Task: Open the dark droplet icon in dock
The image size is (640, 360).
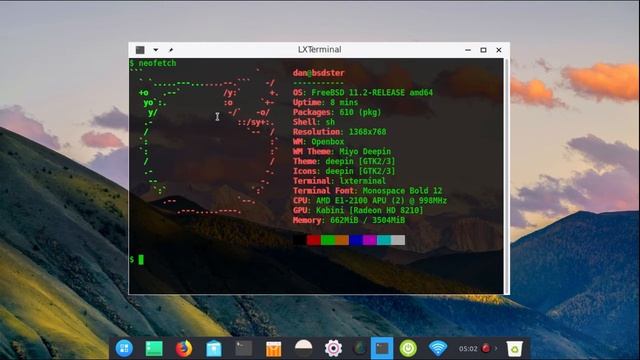Action: (x=359, y=348)
